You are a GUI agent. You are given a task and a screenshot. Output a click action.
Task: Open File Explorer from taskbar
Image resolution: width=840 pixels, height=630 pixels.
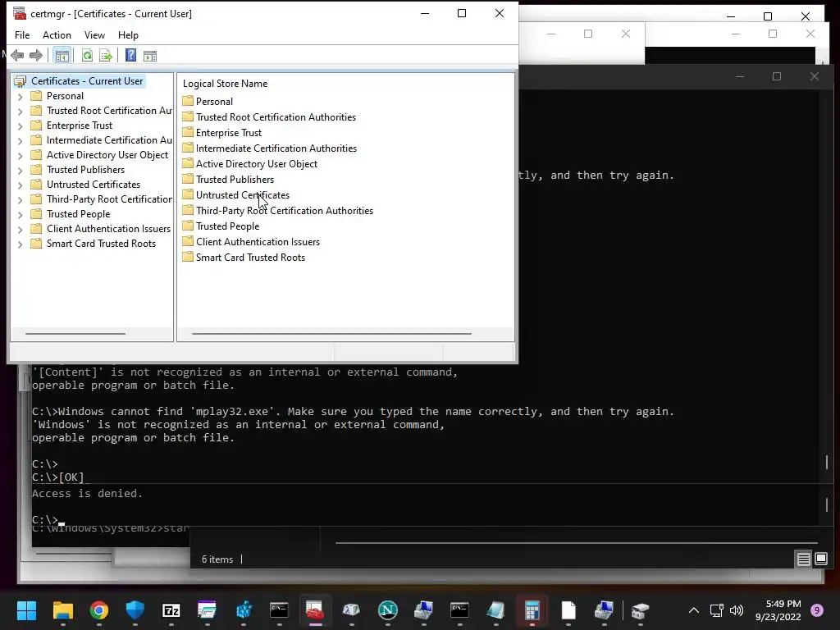point(62,610)
